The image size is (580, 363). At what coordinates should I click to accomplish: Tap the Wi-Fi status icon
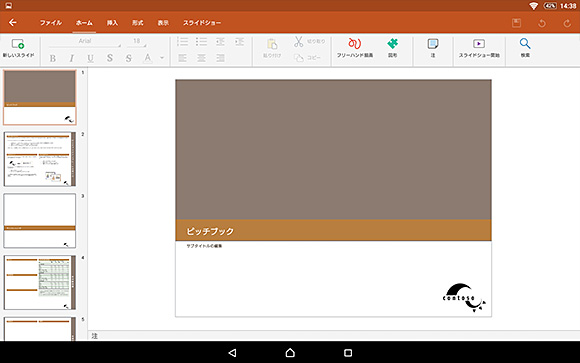(533, 6)
